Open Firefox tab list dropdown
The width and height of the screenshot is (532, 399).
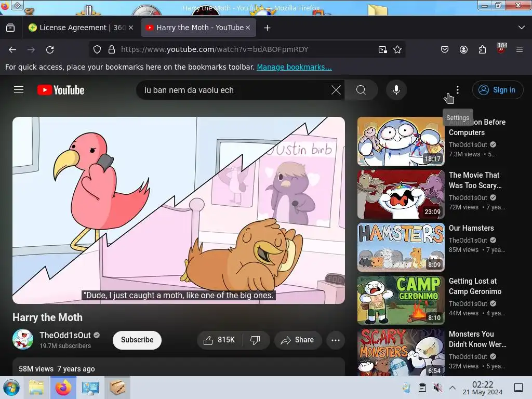tap(522, 28)
